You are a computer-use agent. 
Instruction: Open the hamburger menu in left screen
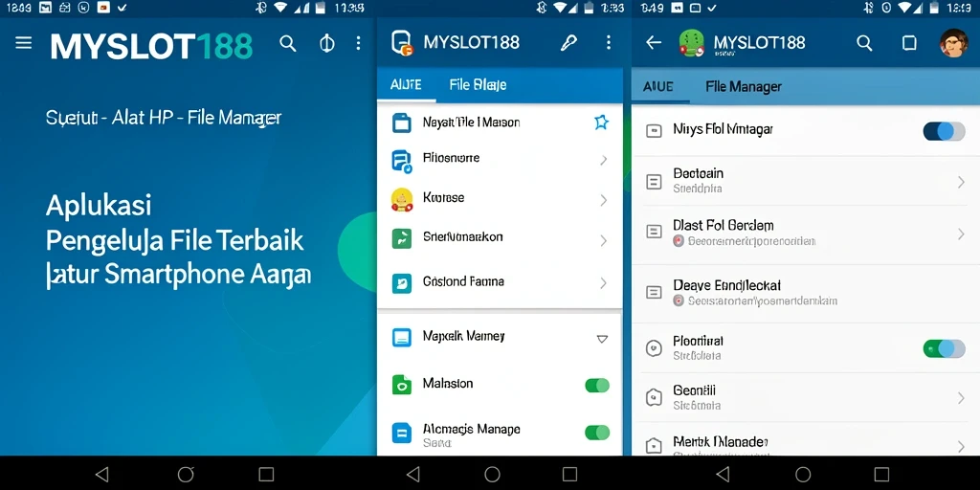click(x=24, y=42)
